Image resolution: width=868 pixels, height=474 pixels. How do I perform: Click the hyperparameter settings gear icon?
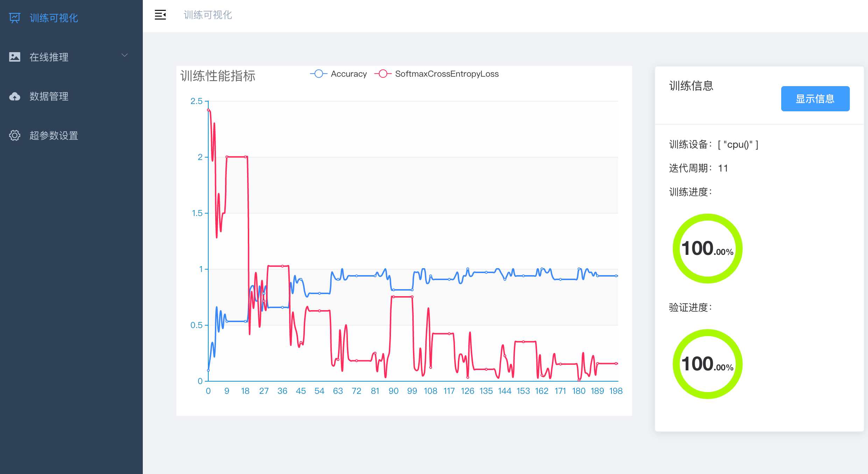coord(15,135)
